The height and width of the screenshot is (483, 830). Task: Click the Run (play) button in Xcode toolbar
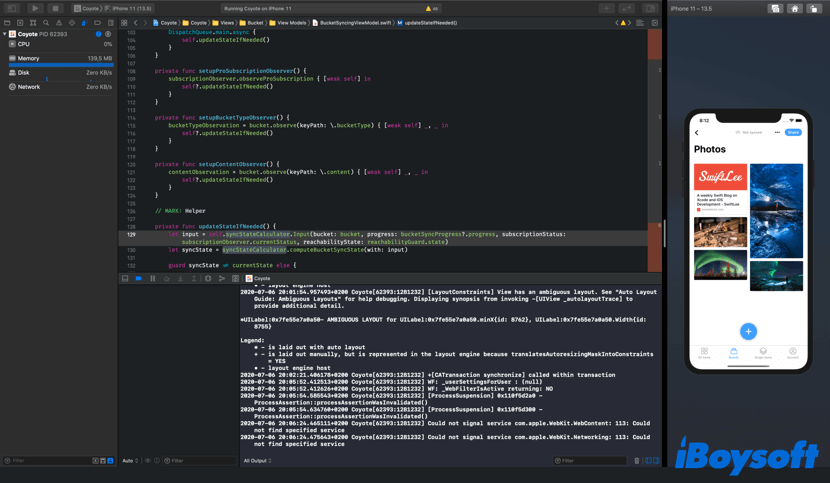(x=35, y=8)
